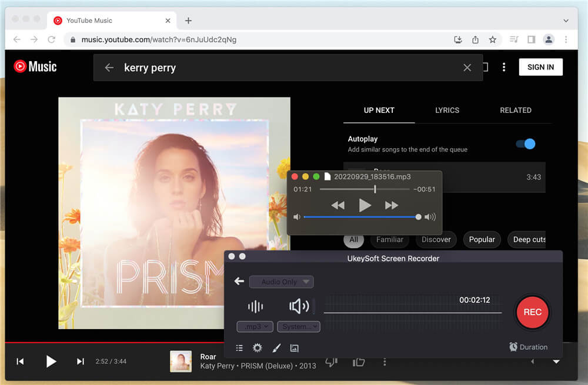Image resolution: width=588 pixels, height=385 pixels.
Task: Open the Audio Only mode dropdown
Action: coord(282,282)
